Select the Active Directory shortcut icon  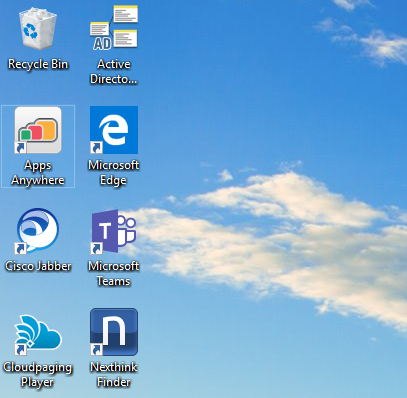click(114, 28)
